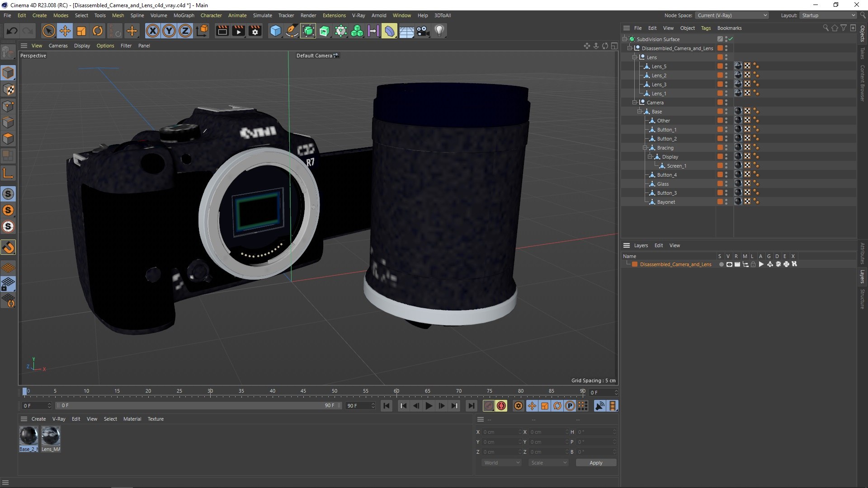Play the animation forward
The height and width of the screenshot is (488, 868).
point(429,406)
